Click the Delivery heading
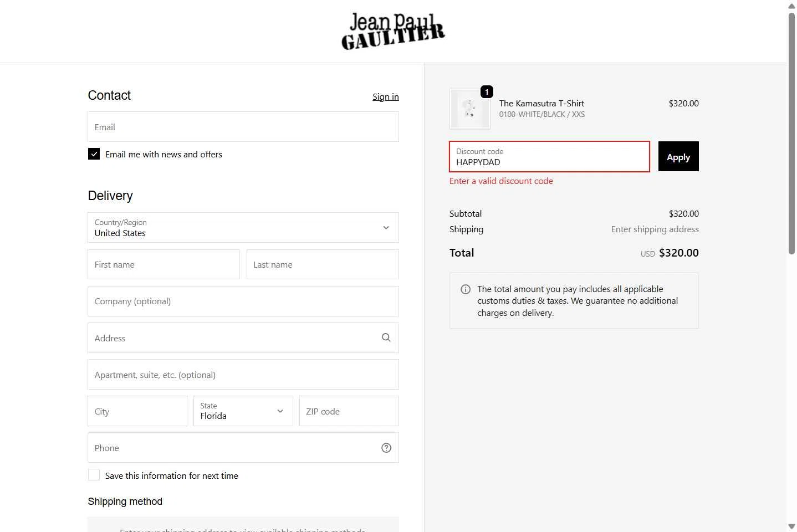797x532 pixels. (110, 196)
